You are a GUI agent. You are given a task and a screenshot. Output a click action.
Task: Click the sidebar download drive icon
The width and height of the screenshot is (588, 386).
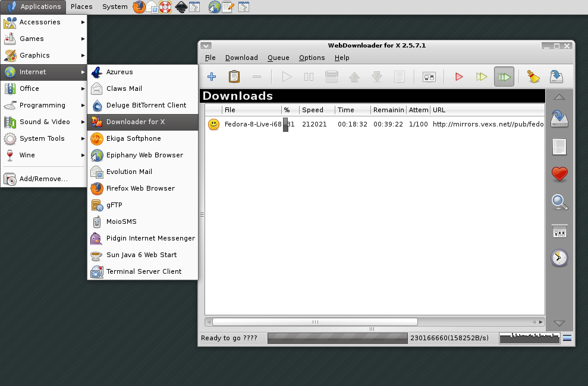(559, 119)
